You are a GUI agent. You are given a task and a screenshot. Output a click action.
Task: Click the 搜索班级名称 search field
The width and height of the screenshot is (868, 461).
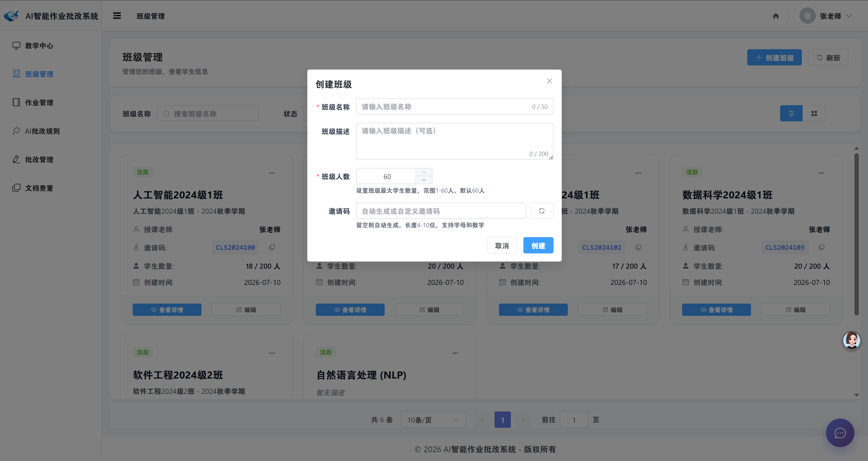click(x=208, y=114)
